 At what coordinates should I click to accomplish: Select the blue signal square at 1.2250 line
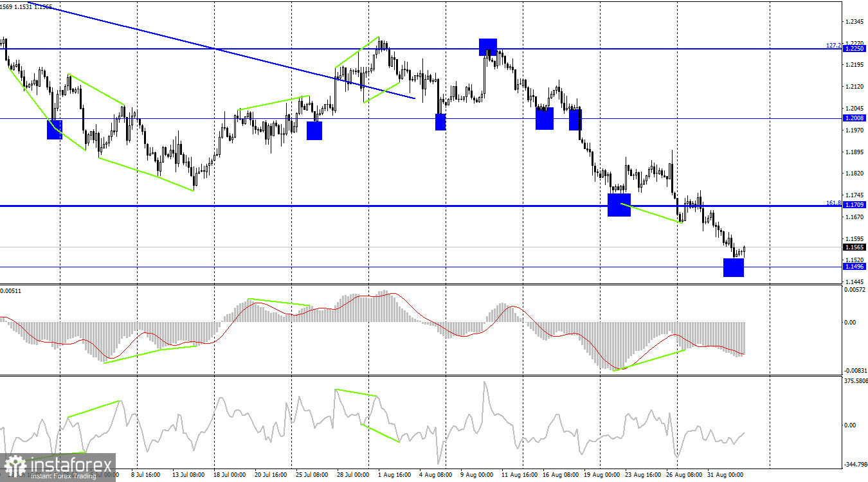click(488, 47)
